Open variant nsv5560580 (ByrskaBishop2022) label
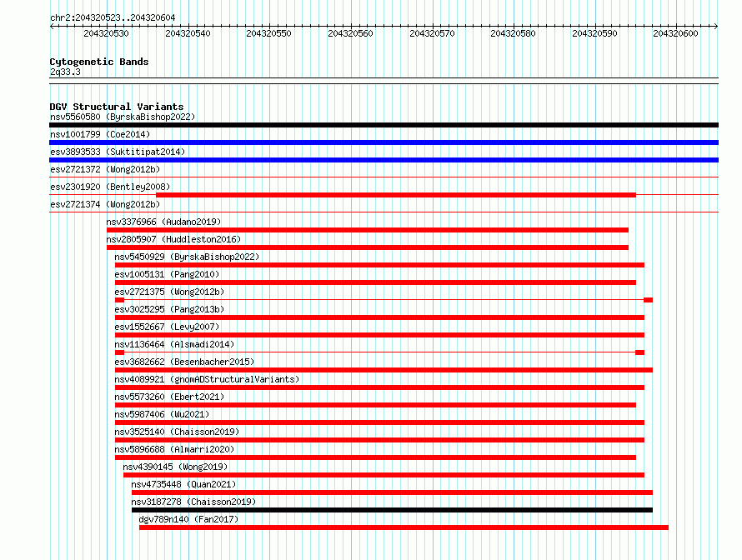The height and width of the screenshot is (560, 742). 123,117
